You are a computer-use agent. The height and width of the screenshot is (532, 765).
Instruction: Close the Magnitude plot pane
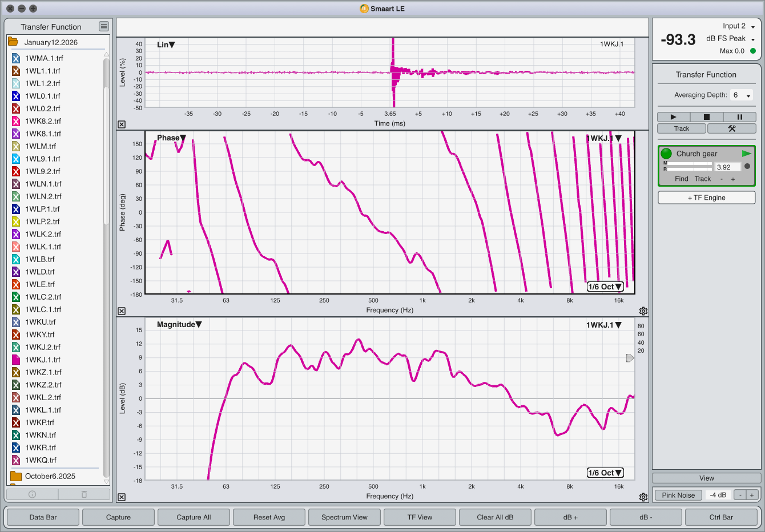tap(122, 497)
